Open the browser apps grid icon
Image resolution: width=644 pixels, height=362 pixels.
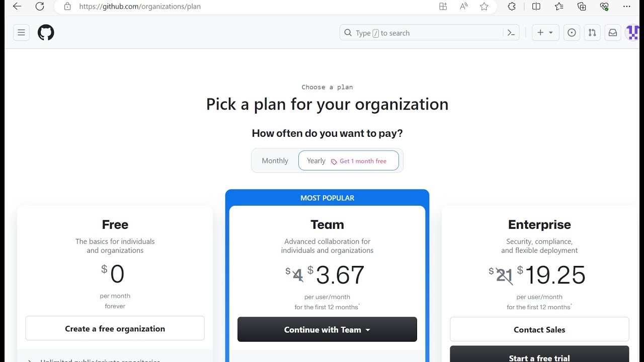pos(443,7)
